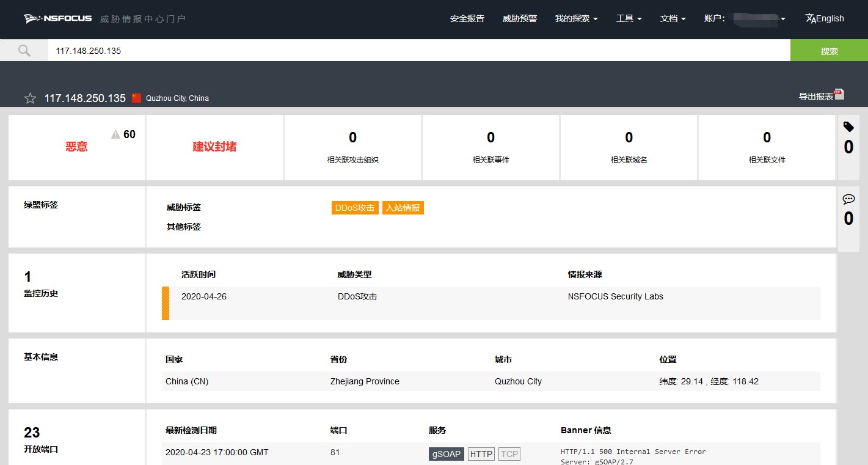Expand the 文档 dropdown menu
The image size is (868, 465).
pyautogui.click(x=673, y=18)
